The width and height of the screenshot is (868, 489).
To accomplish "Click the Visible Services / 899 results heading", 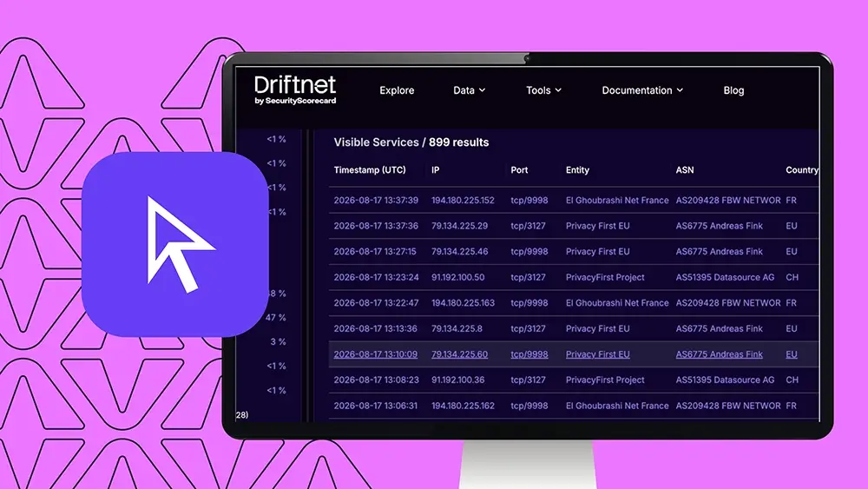I will coord(411,142).
